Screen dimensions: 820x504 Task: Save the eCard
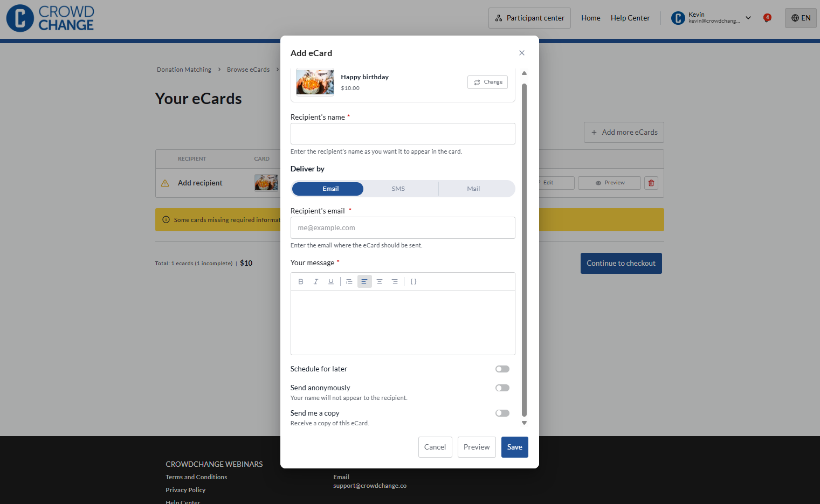(515, 447)
